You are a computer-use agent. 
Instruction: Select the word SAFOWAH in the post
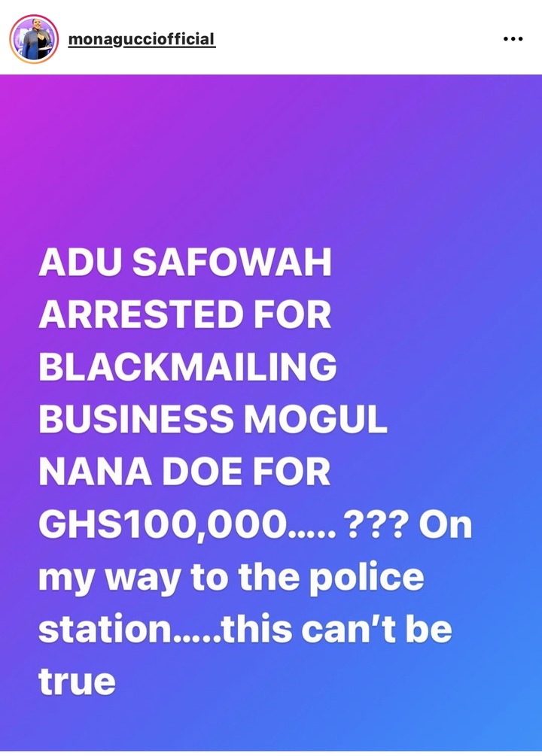click(x=232, y=263)
